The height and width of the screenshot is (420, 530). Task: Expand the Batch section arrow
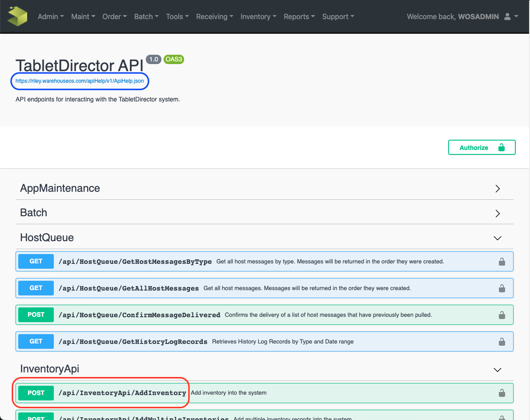498,213
